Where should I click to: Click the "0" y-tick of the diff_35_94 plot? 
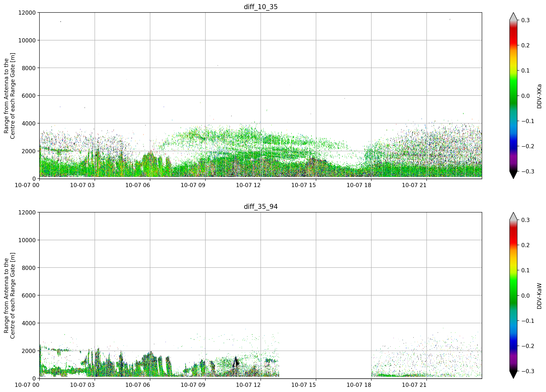34,379
